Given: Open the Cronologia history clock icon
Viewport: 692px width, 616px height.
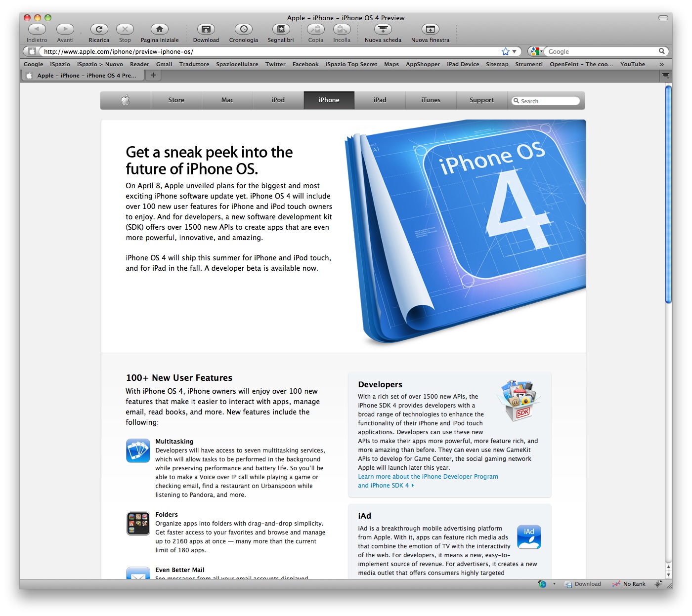Looking at the screenshot, I should 243,30.
